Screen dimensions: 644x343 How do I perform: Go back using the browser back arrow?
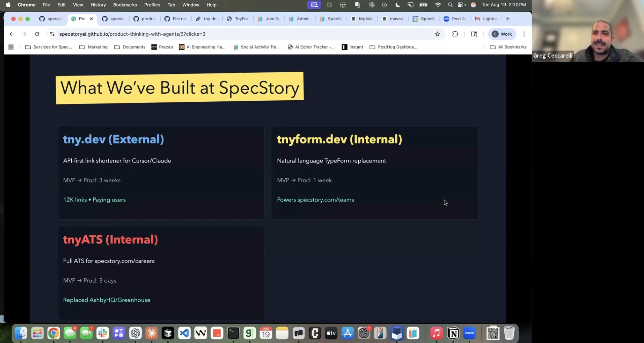pyautogui.click(x=11, y=34)
